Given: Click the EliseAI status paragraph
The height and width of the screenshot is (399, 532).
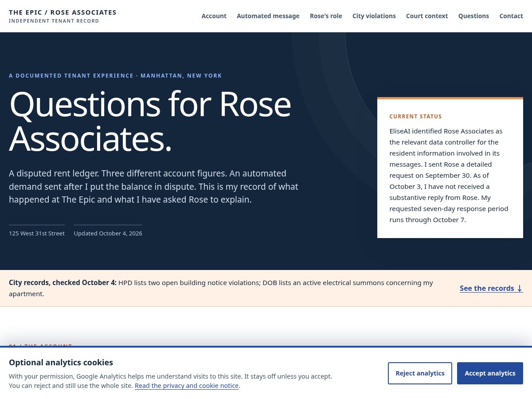Looking at the screenshot, I should pos(449,176).
